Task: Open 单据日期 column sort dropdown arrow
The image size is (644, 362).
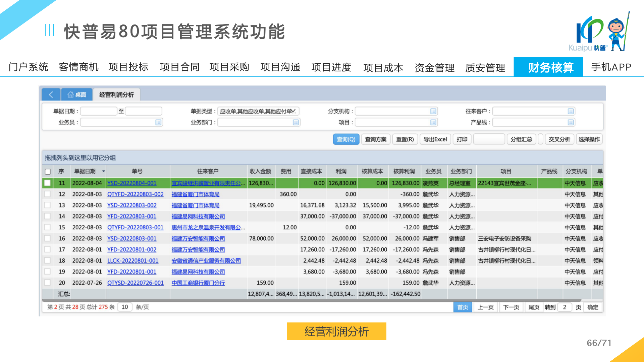Action: [x=104, y=171]
